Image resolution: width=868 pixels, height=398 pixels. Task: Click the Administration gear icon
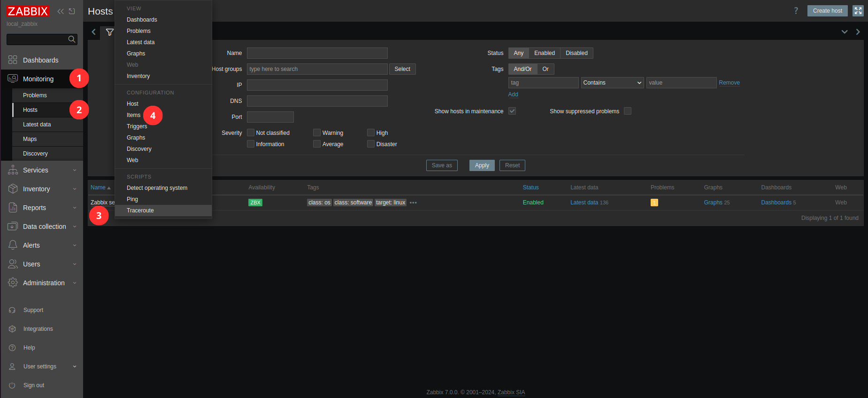(x=13, y=283)
